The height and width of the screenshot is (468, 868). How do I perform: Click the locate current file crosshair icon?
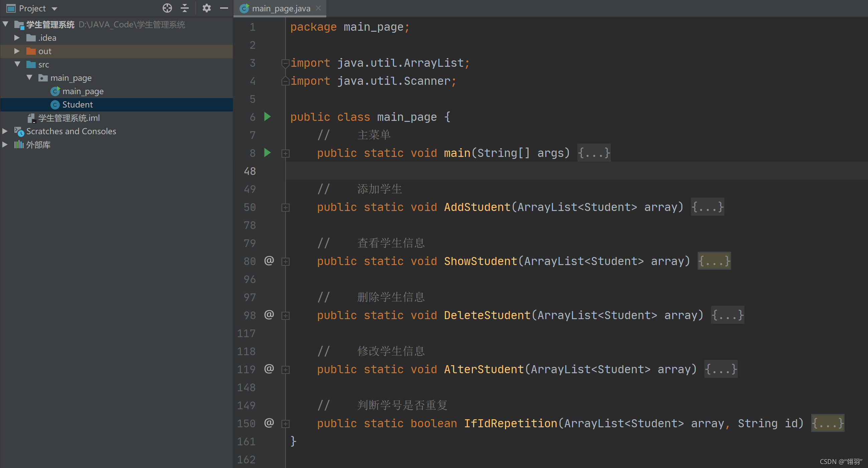click(x=167, y=8)
